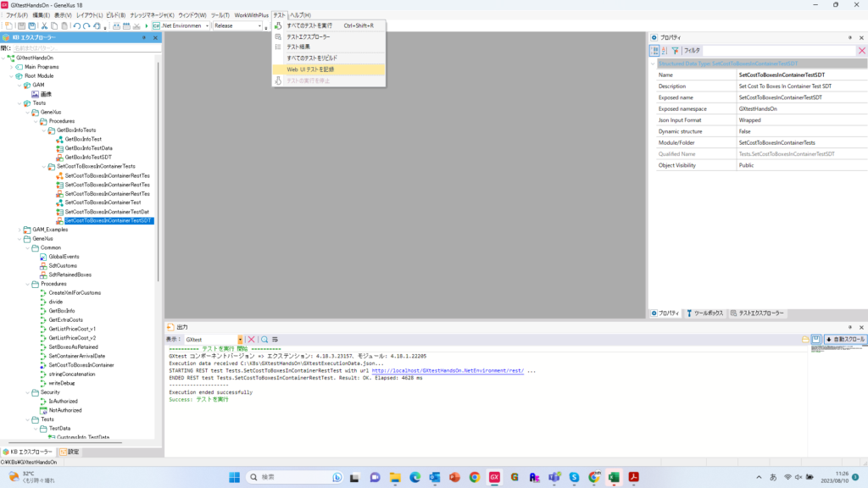Expand the GAM_Examples tree node
Image resolution: width=868 pixels, height=488 pixels.
(20, 230)
